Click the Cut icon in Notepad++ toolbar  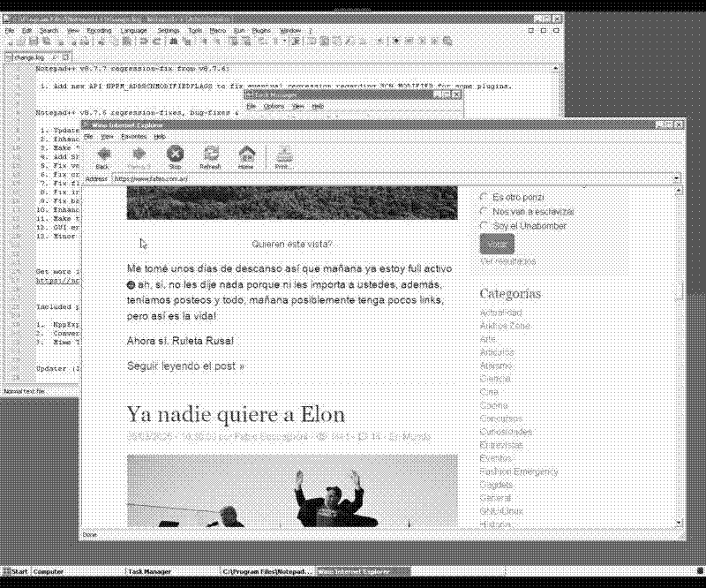point(101,41)
